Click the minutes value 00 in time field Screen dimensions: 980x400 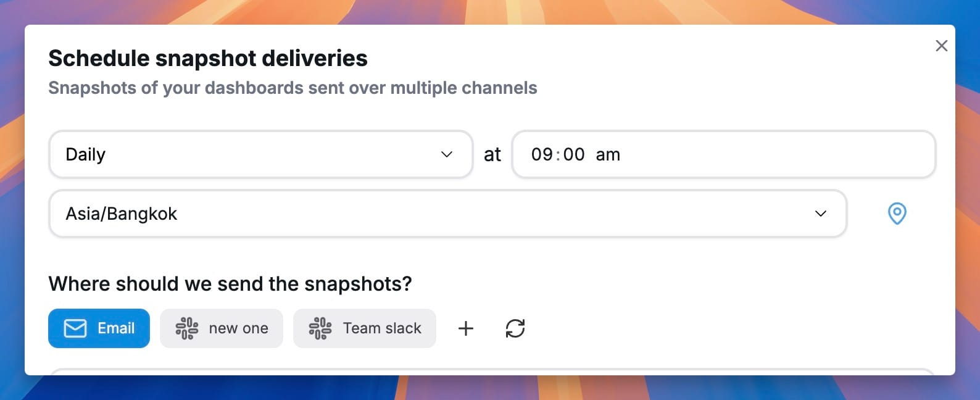(x=574, y=154)
